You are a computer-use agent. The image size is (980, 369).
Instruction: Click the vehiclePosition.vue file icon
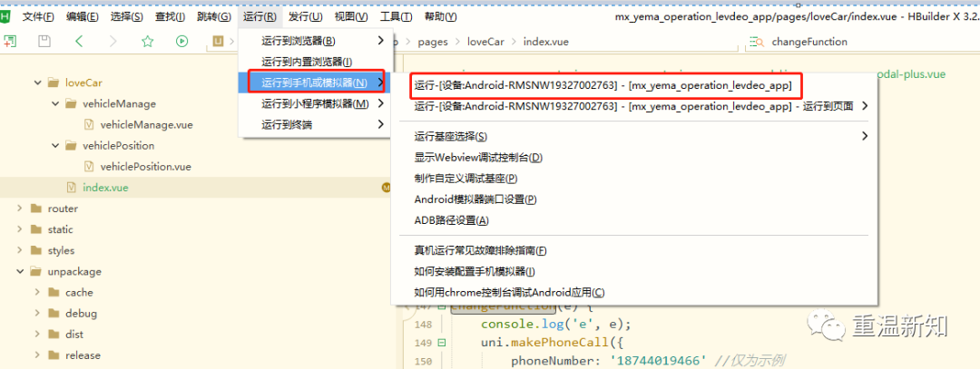click(89, 167)
